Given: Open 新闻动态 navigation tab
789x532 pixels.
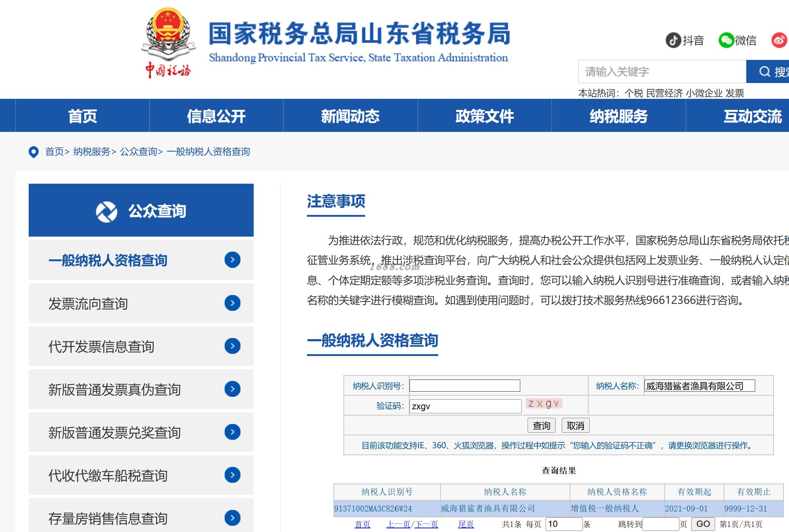Looking at the screenshot, I should pos(350,116).
